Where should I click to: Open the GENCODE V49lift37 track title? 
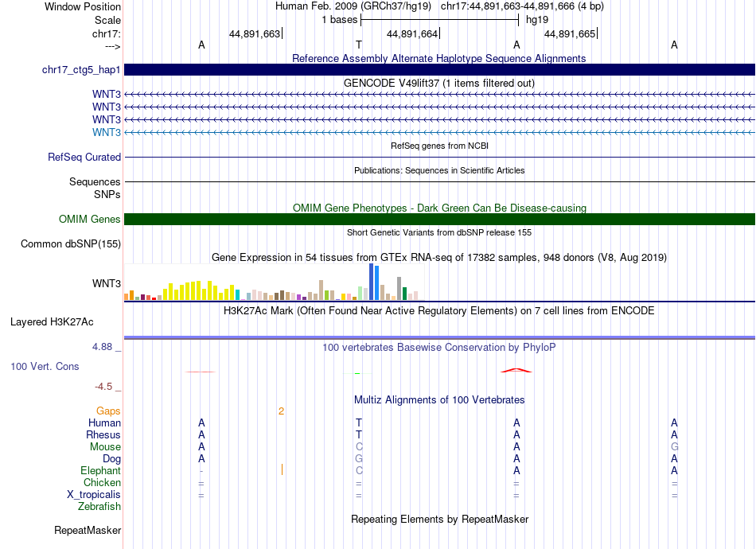point(438,83)
